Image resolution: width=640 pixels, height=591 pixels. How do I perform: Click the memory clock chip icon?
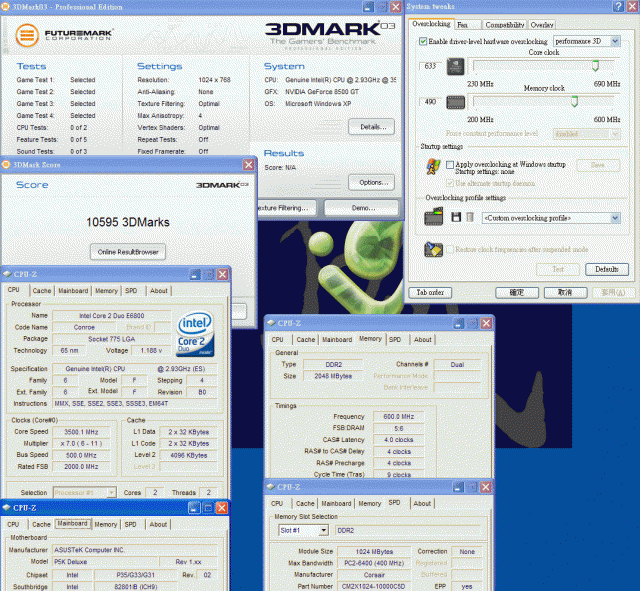pyautogui.click(x=456, y=102)
